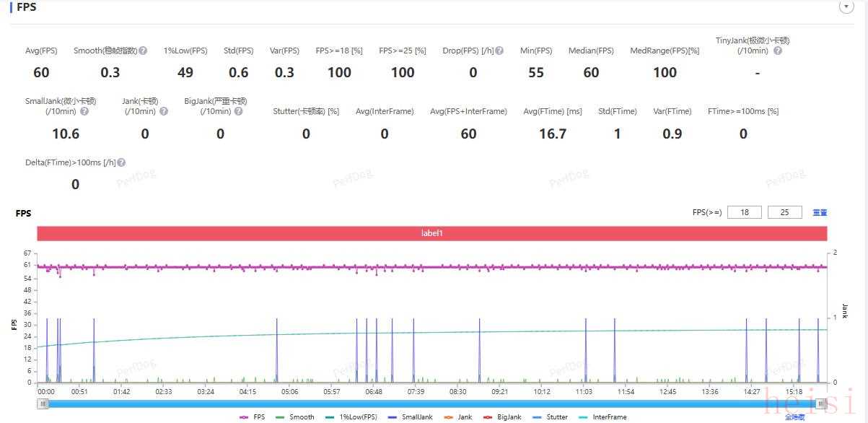Select the red label1 bar

click(432, 234)
